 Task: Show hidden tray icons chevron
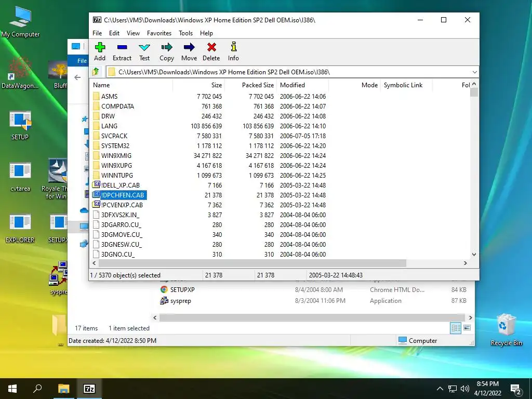pyautogui.click(x=440, y=389)
